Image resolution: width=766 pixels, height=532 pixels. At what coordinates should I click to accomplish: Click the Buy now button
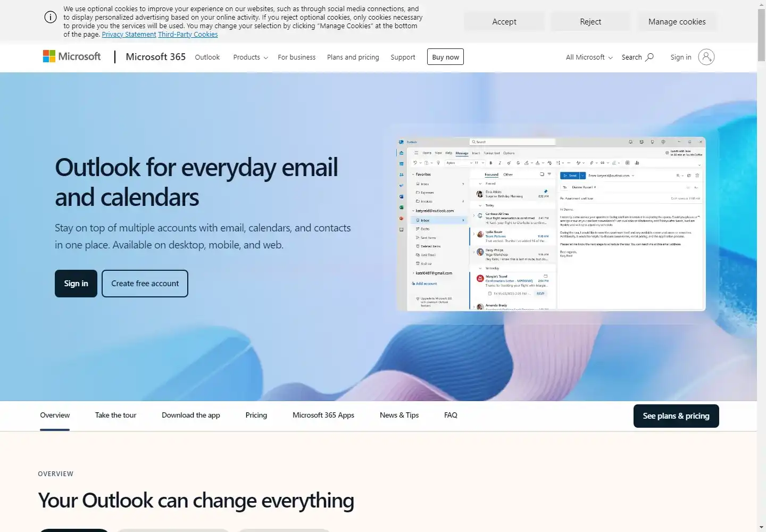coord(445,57)
